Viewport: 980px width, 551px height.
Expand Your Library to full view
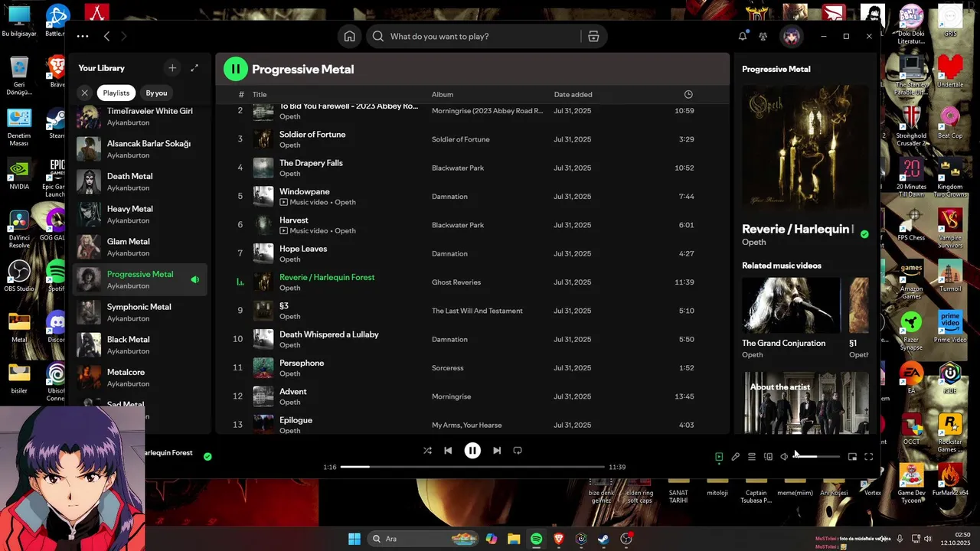pos(194,68)
